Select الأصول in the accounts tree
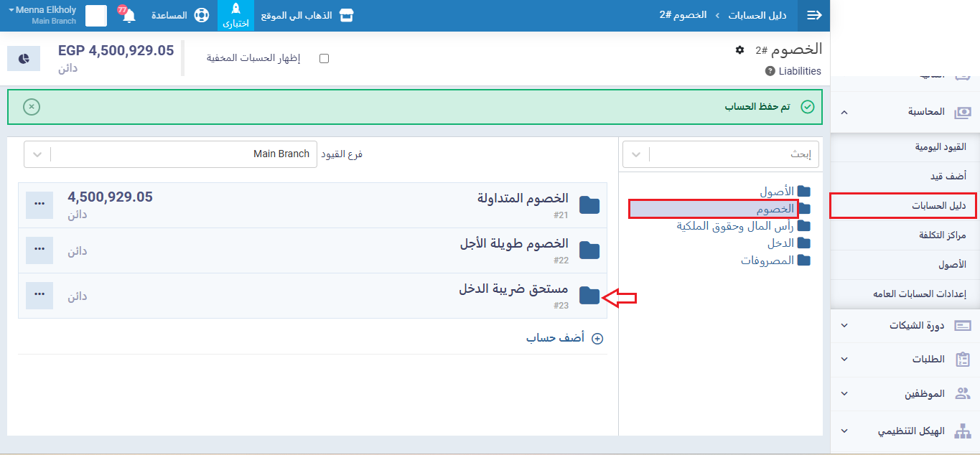This screenshot has width=980, height=455. point(777,192)
